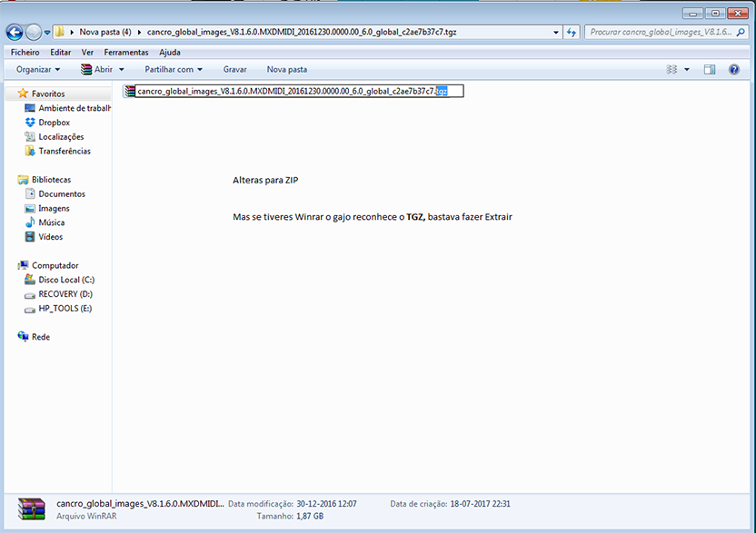Click the Procurar search field
The image size is (756, 533).
(659, 32)
